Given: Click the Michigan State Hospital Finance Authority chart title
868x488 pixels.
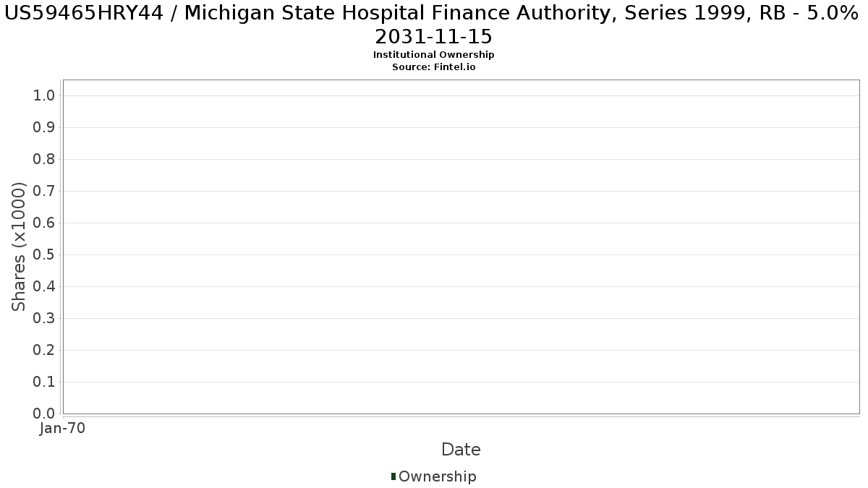Looking at the screenshot, I should [433, 25].
